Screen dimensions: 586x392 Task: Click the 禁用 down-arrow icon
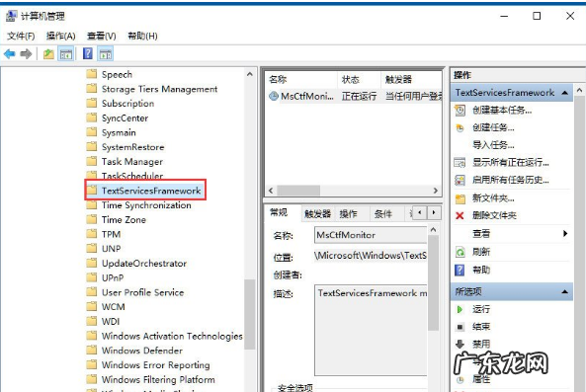460,344
